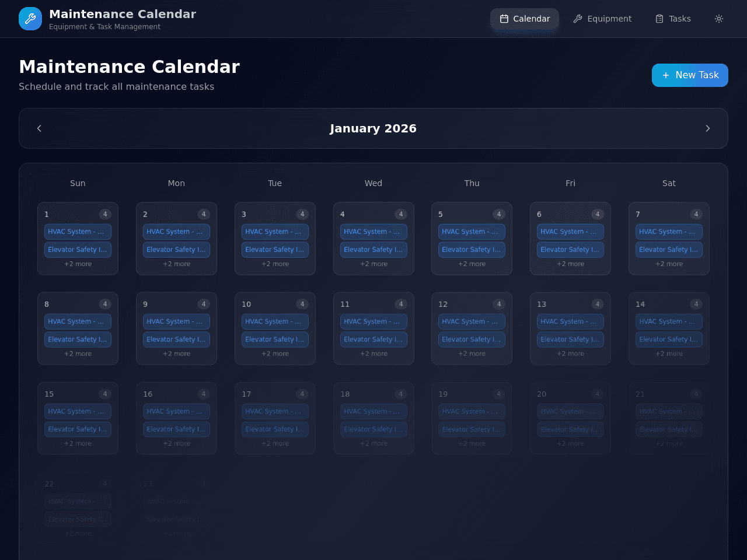Image resolution: width=747 pixels, height=560 pixels.
Task: Open HVAC System task on day 10
Action: click(x=275, y=321)
